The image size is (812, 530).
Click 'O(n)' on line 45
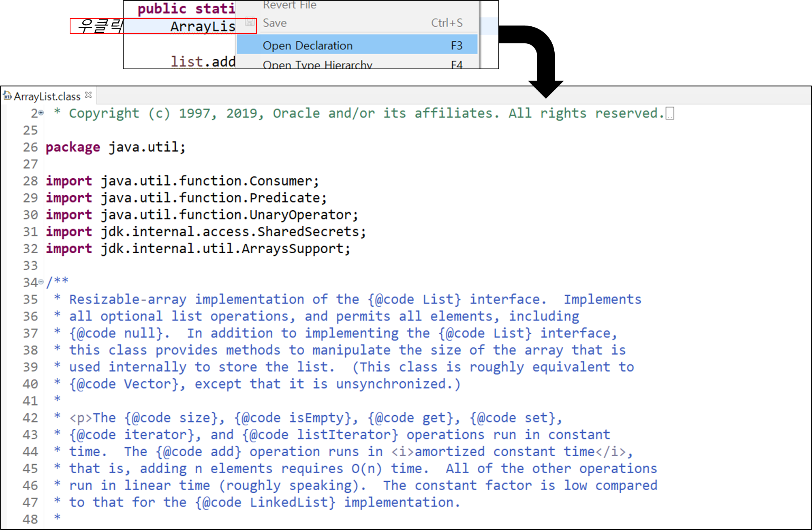click(x=366, y=469)
